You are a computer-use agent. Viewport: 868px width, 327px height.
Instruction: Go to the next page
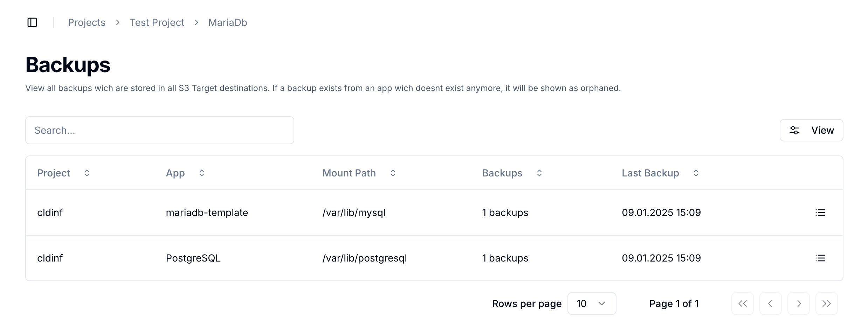(798, 304)
